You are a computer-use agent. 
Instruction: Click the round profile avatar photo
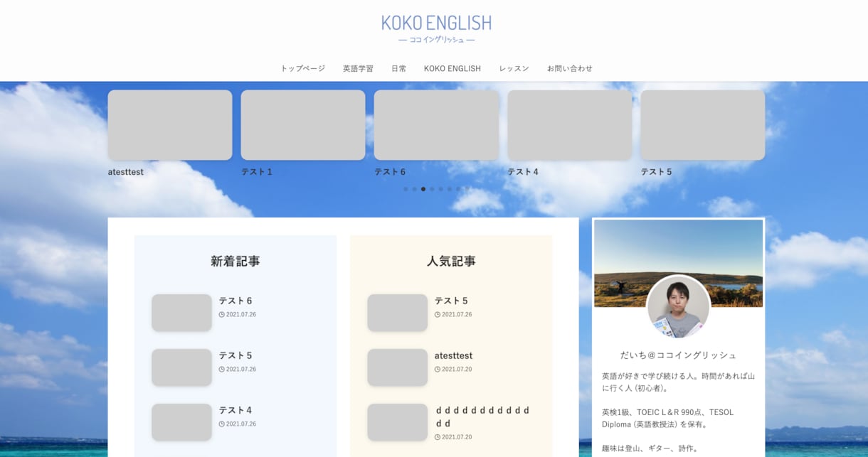click(x=678, y=307)
